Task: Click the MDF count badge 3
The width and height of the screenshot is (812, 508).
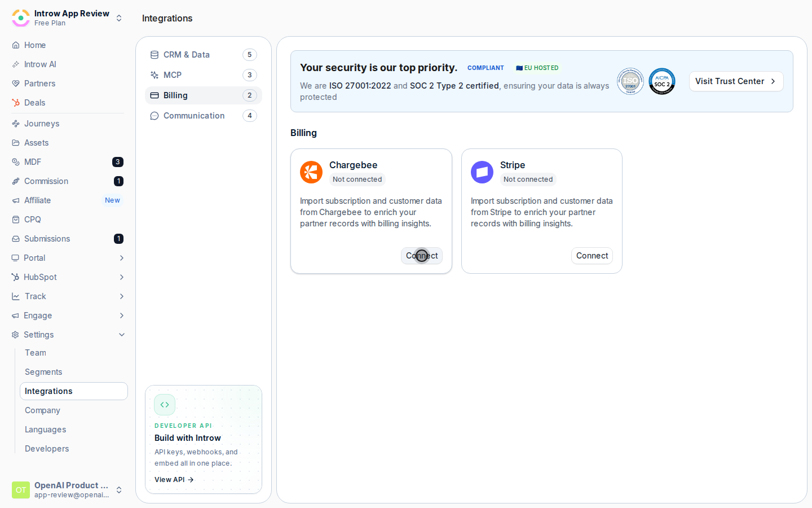Action: (118, 162)
